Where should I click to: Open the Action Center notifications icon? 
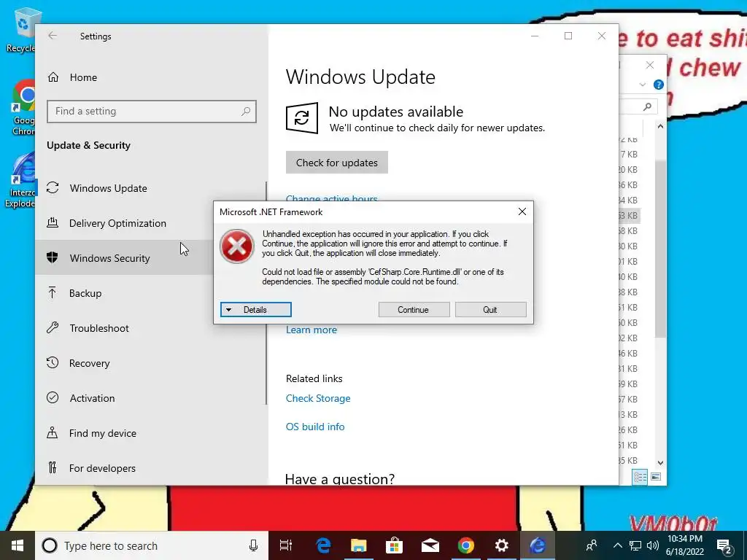click(724, 545)
